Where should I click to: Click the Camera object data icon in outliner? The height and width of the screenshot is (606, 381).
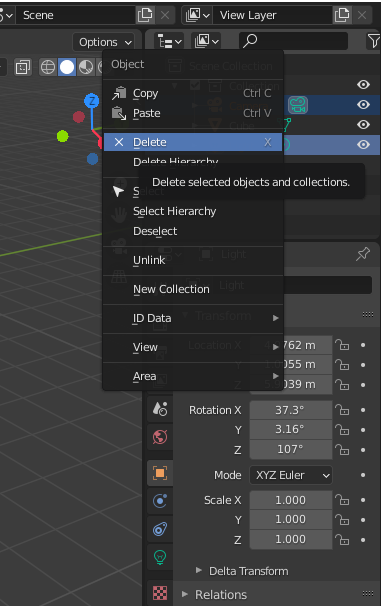click(298, 105)
